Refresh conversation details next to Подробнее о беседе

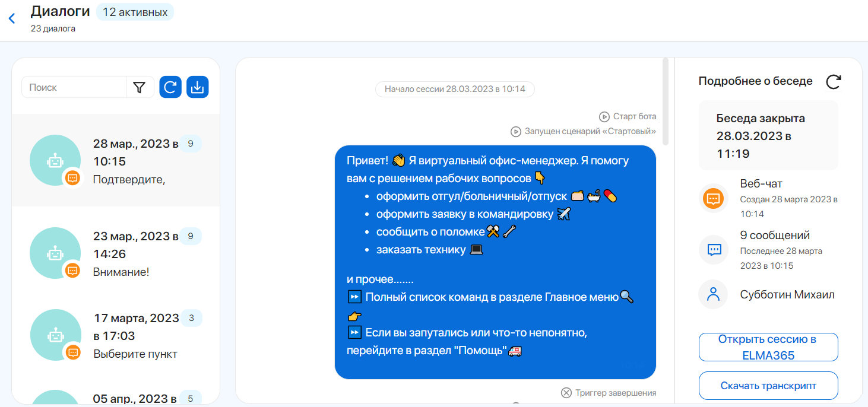(x=833, y=81)
